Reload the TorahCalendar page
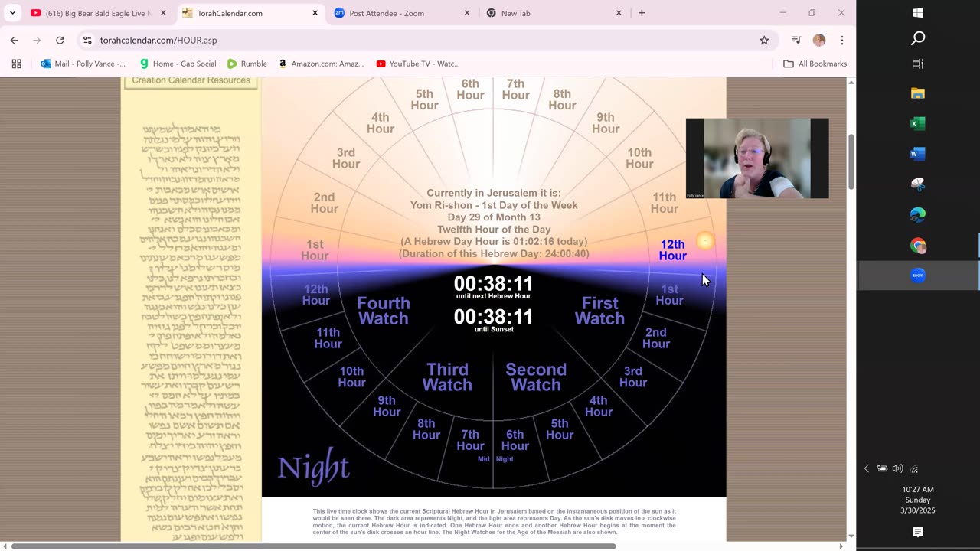This screenshot has width=980, height=551. coord(60,40)
